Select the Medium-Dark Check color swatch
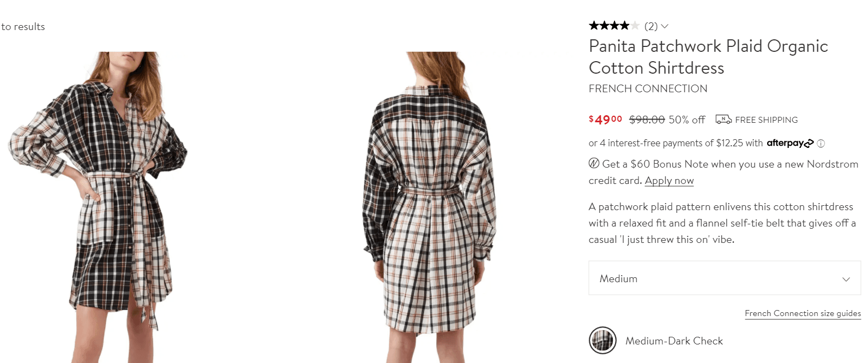The height and width of the screenshot is (363, 868). pyautogui.click(x=602, y=340)
